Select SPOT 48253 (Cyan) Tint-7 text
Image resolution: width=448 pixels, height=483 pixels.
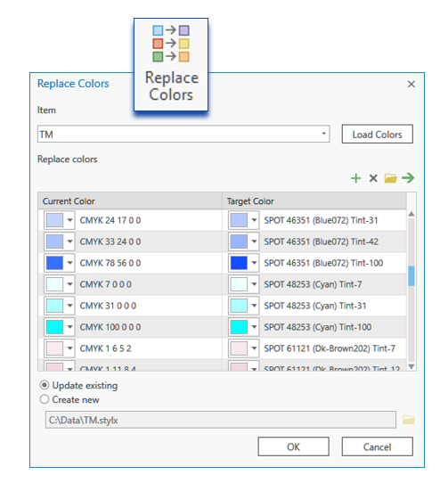[313, 284]
